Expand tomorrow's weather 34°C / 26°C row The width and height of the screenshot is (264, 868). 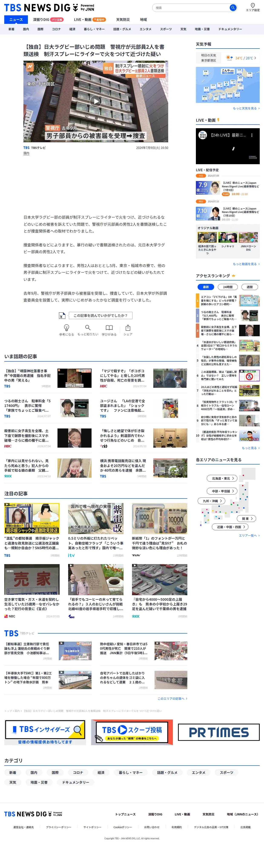tap(228, 58)
